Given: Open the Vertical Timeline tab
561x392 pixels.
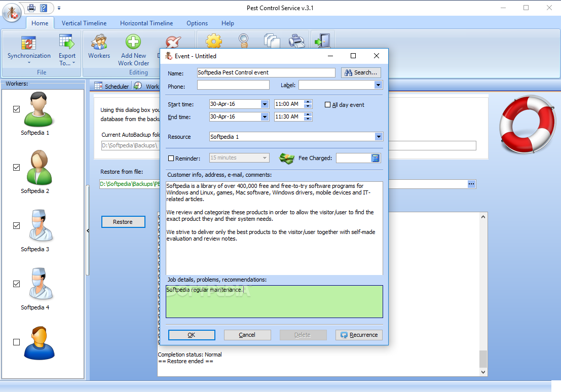Looking at the screenshot, I should [84, 23].
